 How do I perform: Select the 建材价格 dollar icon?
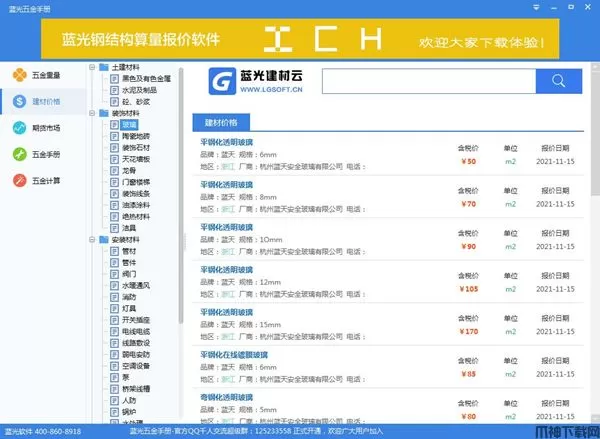pyautogui.click(x=19, y=101)
